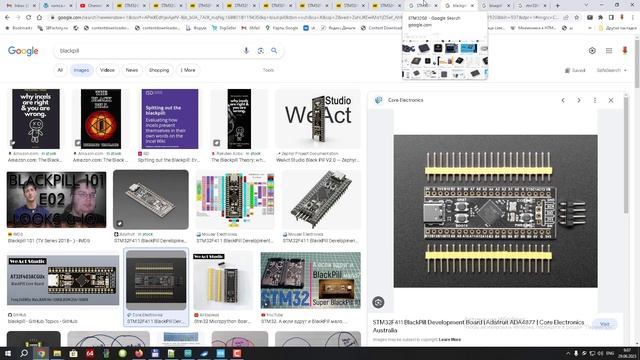Search inside image with Lens button

click(378, 302)
